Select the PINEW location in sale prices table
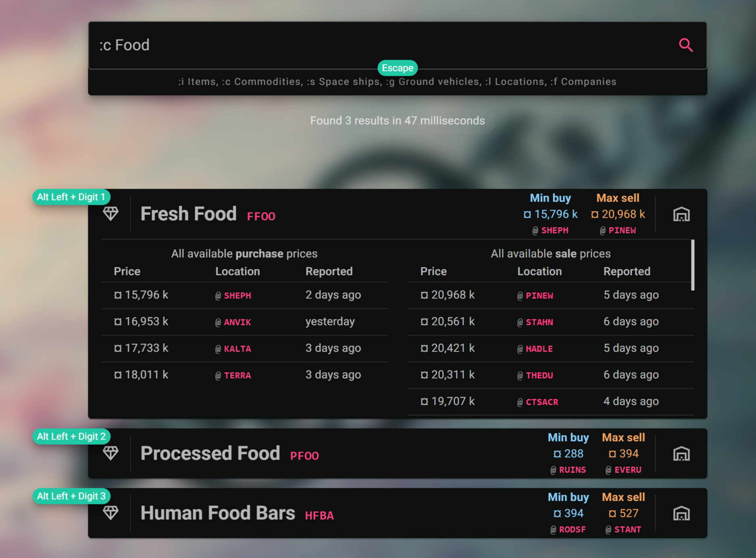This screenshot has height=558, width=756. pyautogui.click(x=539, y=296)
